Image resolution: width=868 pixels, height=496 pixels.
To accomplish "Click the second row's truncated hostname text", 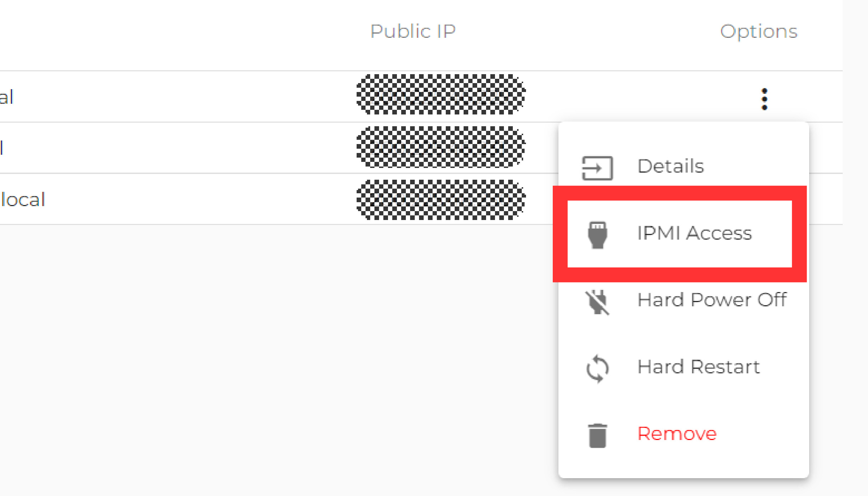I will (x=2, y=148).
